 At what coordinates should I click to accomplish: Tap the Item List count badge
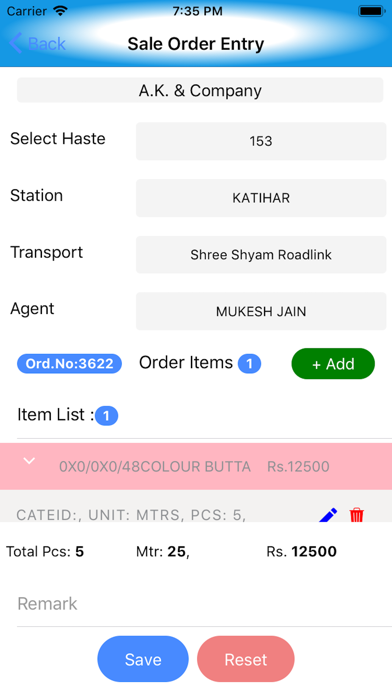click(x=106, y=416)
